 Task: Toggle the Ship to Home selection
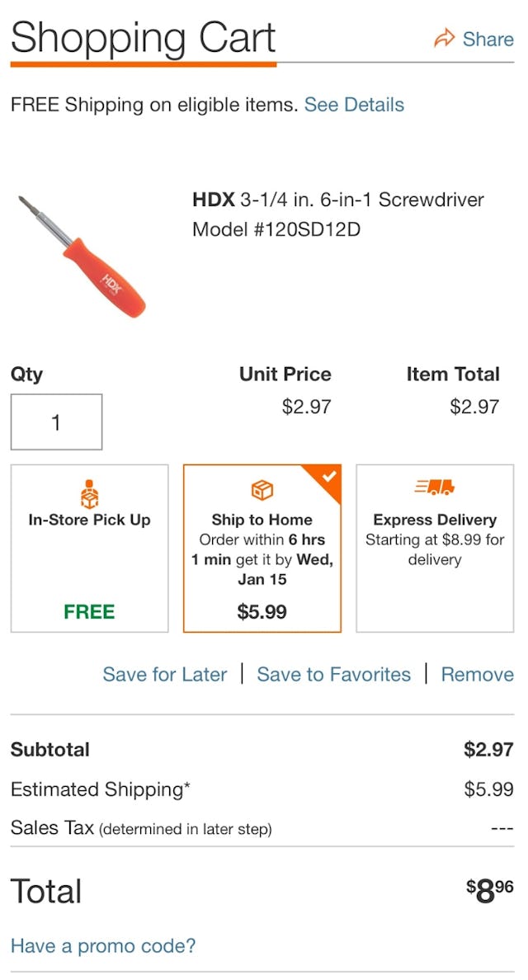[x=262, y=549]
